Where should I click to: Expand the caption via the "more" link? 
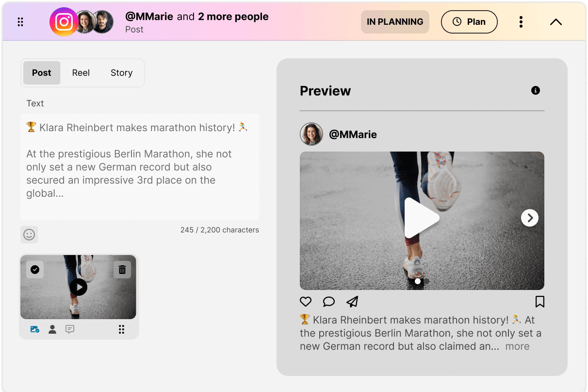(517, 346)
